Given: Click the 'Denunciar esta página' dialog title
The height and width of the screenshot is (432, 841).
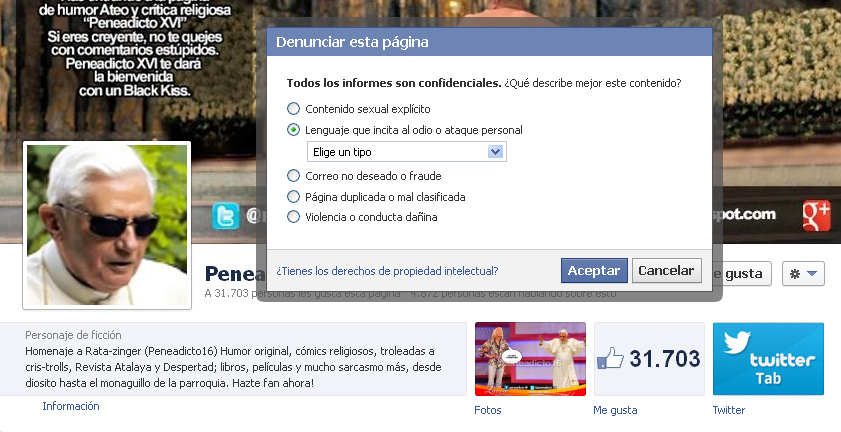Looking at the screenshot, I should coord(352,42).
